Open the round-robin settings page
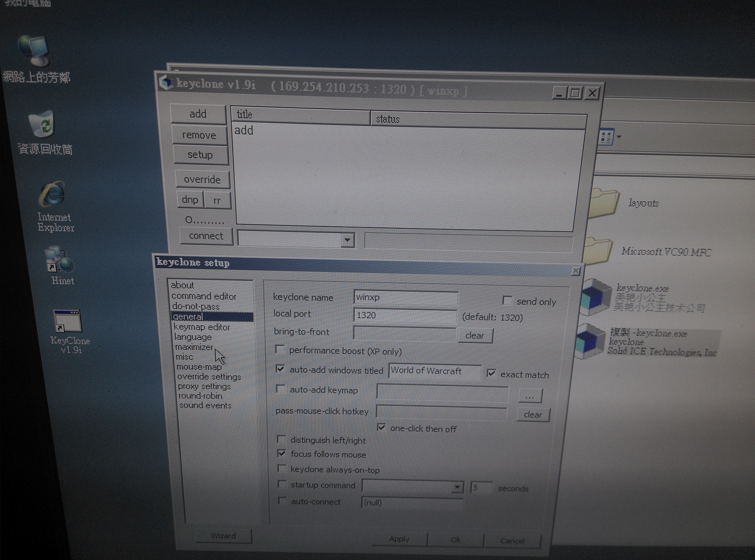The image size is (755, 560). [x=201, y=396]
